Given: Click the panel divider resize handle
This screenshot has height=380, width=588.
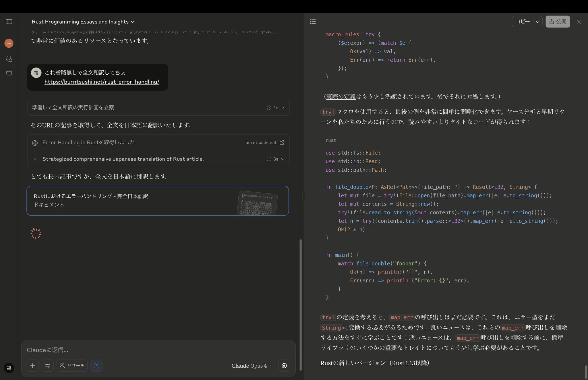Looking at the screenshot, I should (303, 196).
